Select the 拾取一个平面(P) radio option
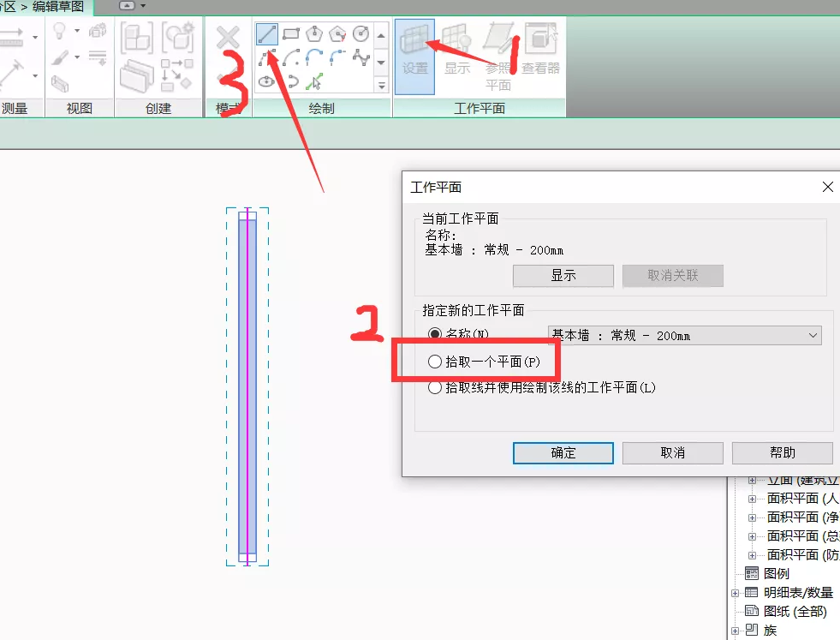Screen dimensions: 840x640 coord(435,362)
